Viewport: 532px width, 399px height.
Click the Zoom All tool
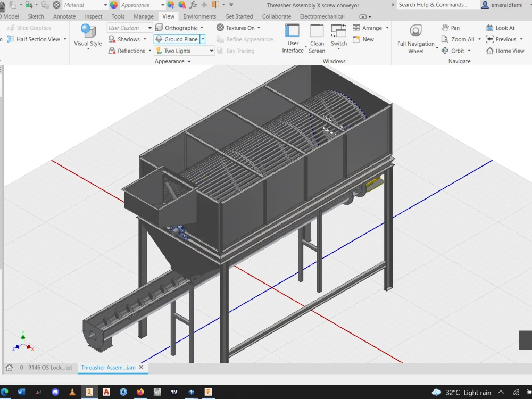(x=458, y=39)
